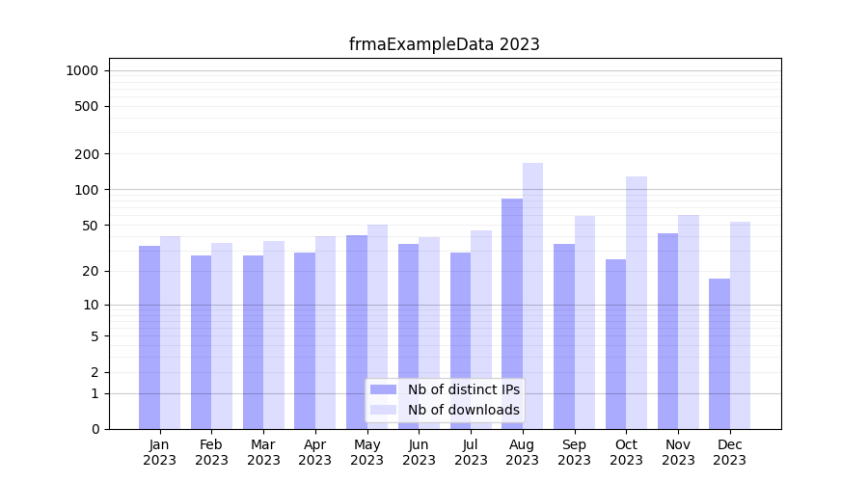Select the Sep 2023 downloads bar
Viewport: 868px width, 482px height.
click(584, 322)
